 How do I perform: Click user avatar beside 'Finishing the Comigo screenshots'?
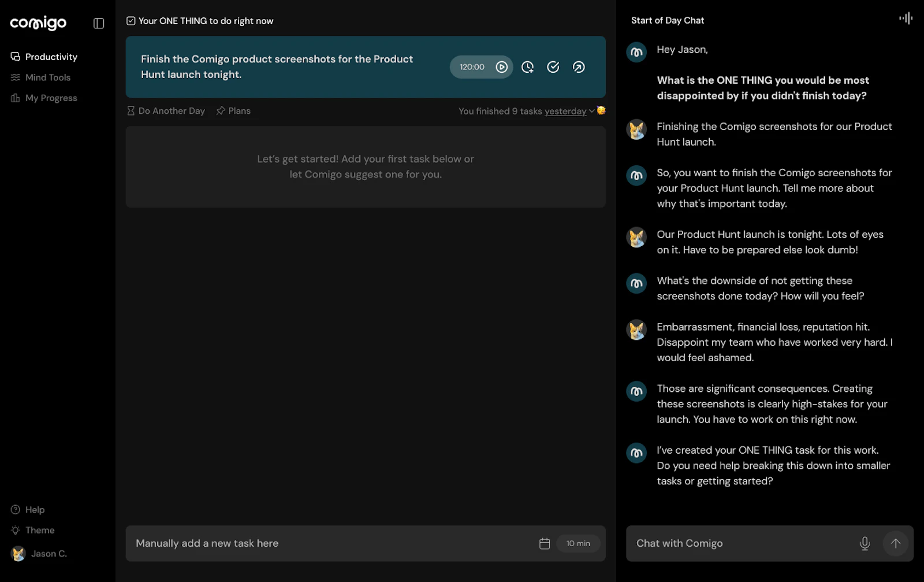pyautogui.click(x=636, y=129)
